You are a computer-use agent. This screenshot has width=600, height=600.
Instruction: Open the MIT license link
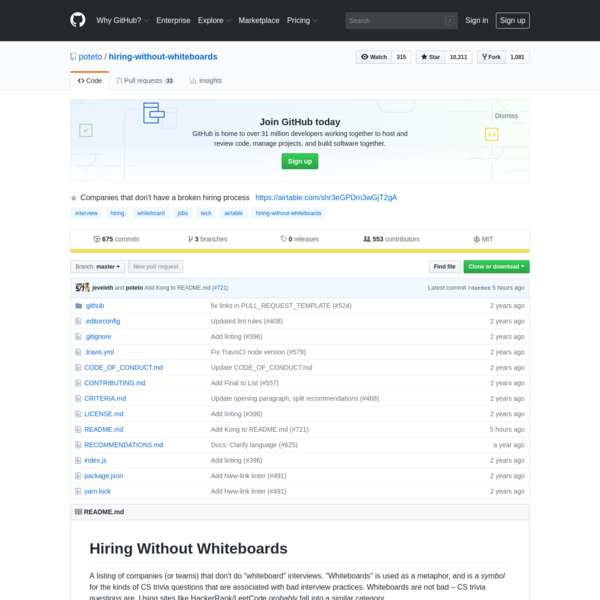483,239
